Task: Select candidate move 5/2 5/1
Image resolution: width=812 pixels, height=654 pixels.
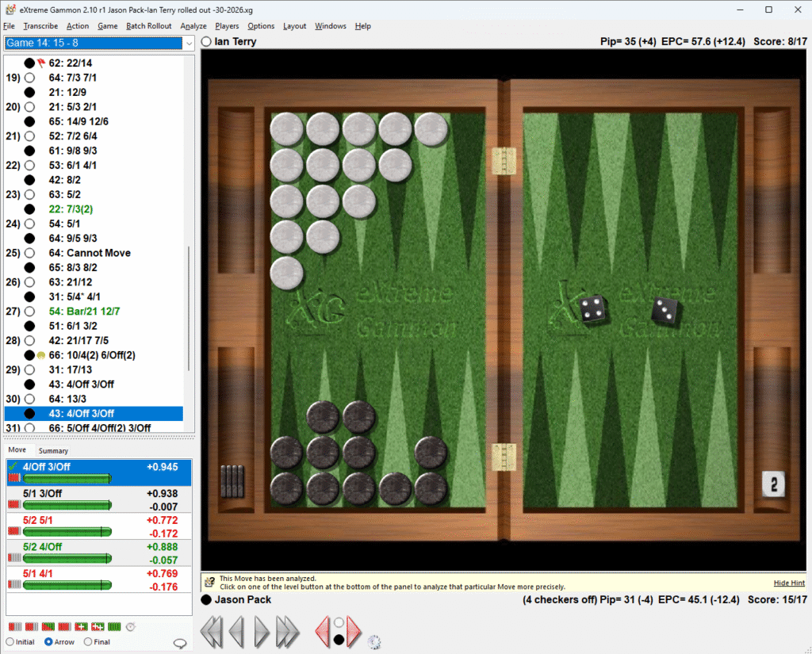Action: pos(99,526)
